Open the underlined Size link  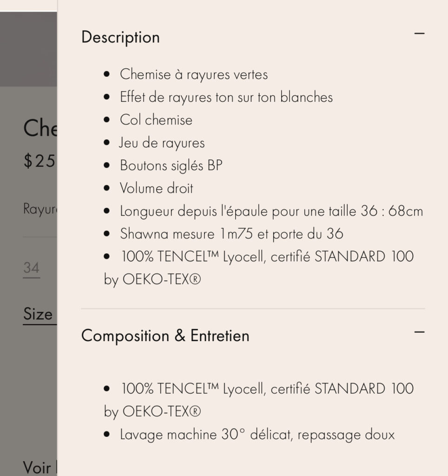(x=38, y=314)
